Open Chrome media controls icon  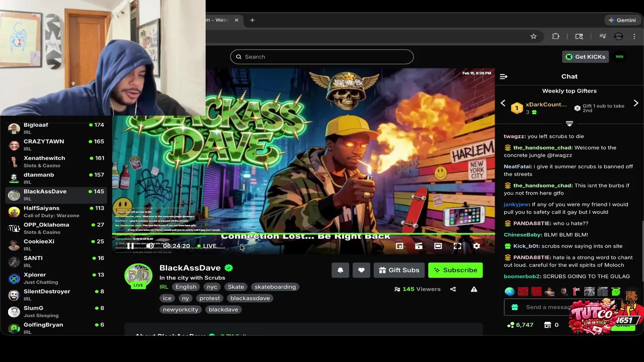click(x=602, y=36)
